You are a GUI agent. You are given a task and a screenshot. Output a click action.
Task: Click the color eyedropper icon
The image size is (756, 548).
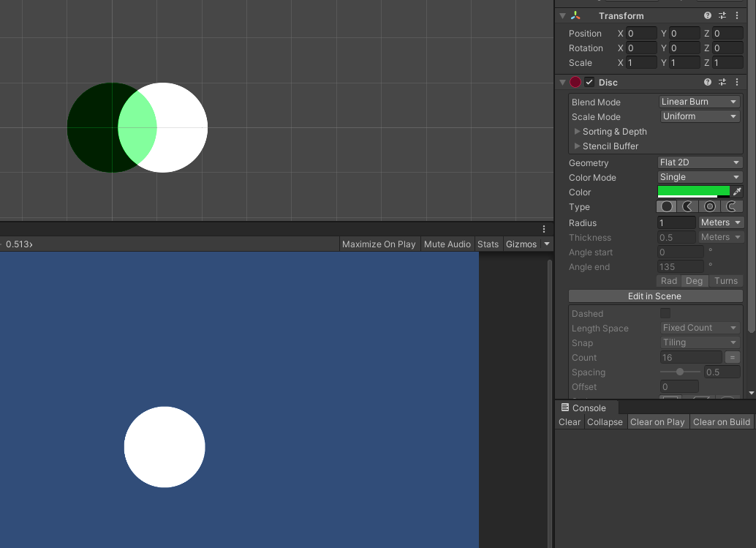[737, 192]
